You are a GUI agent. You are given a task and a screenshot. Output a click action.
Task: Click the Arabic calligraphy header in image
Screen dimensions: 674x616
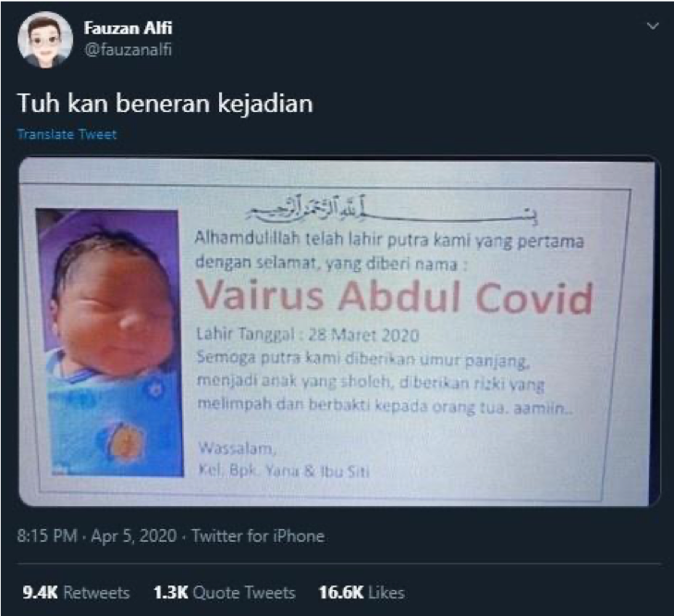tap(391, 211)
